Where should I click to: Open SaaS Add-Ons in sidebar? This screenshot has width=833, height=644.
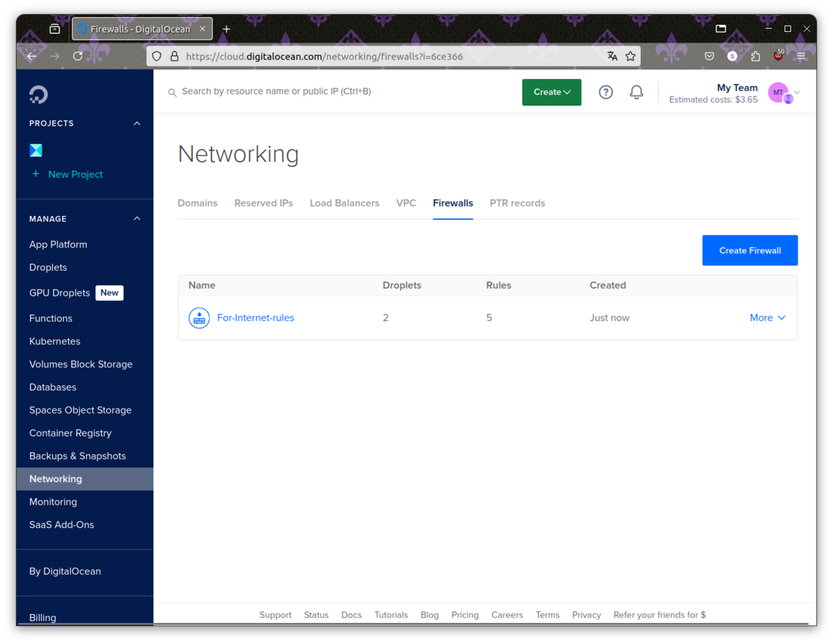(x=62, y=524)
